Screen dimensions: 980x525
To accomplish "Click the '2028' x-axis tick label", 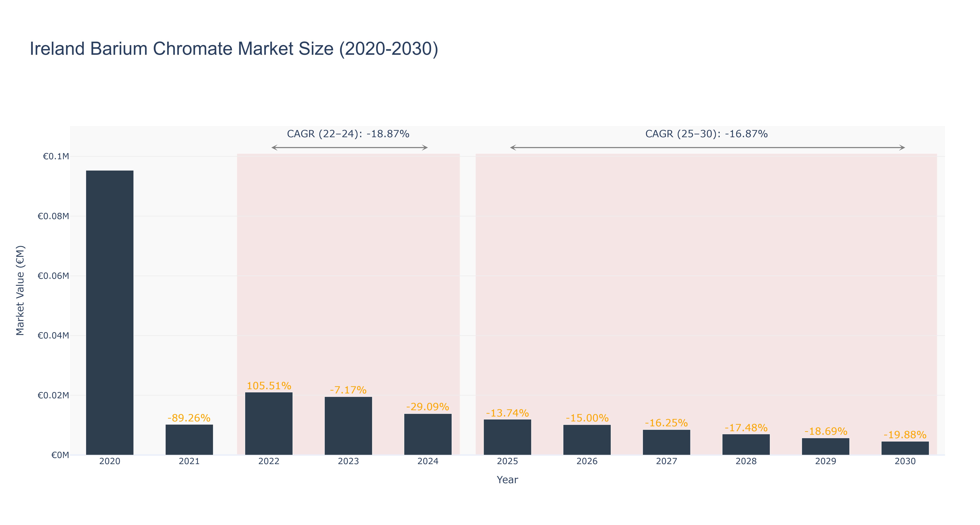I will pyautogui.click(x=746, y=461).
